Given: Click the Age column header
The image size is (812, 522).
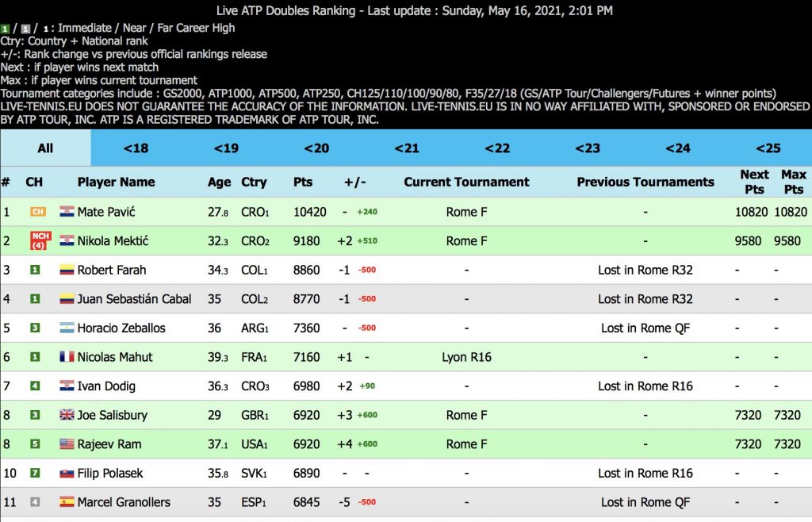Looking at the screenshot, I should [x=219, y=182].
